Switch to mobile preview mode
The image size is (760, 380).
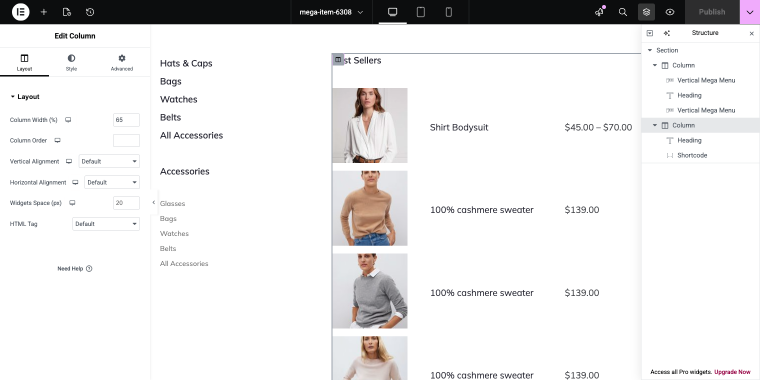pyautogui.click(x=449, y=12)
